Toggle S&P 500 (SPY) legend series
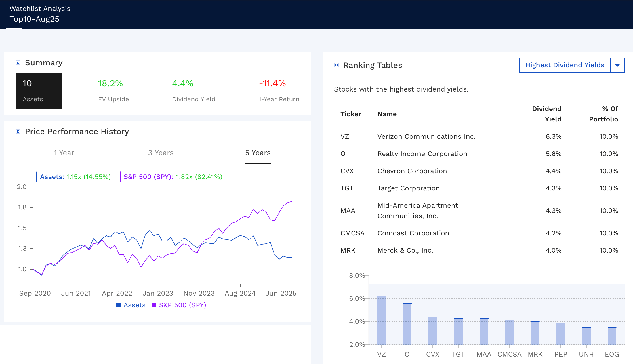The width and height of the screenshot is (633, 364). [182, 305]
